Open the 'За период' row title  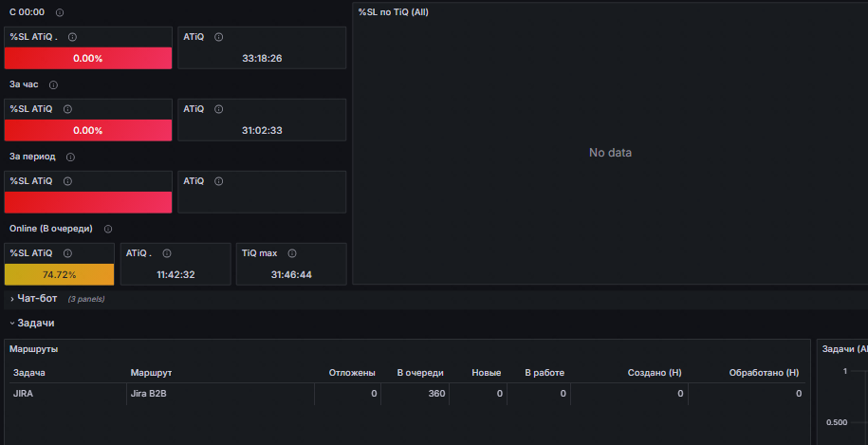click(x=32, y=157)
